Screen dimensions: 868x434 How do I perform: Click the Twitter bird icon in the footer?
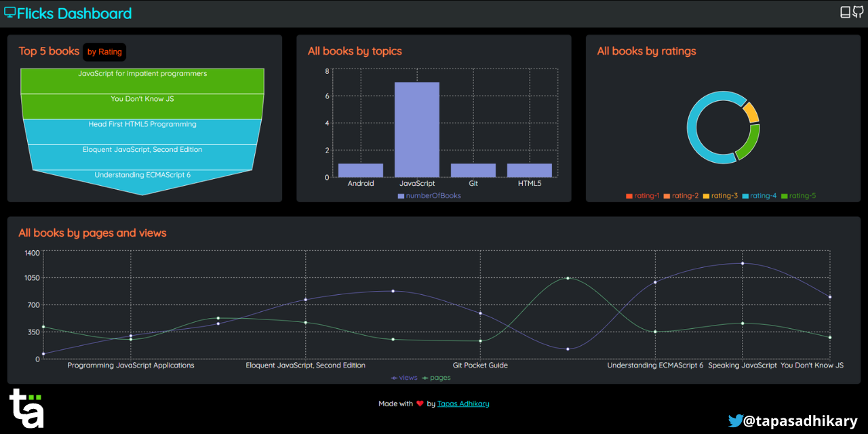[736, 420]
